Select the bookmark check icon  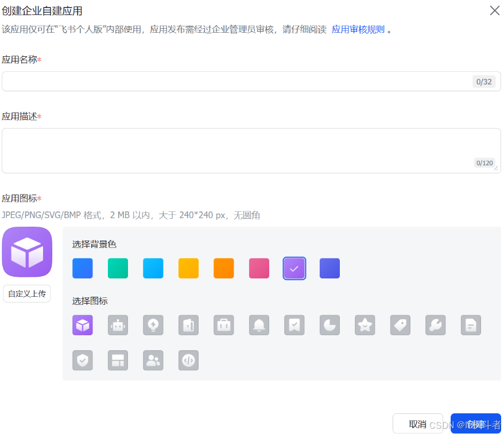coord(294,325)
